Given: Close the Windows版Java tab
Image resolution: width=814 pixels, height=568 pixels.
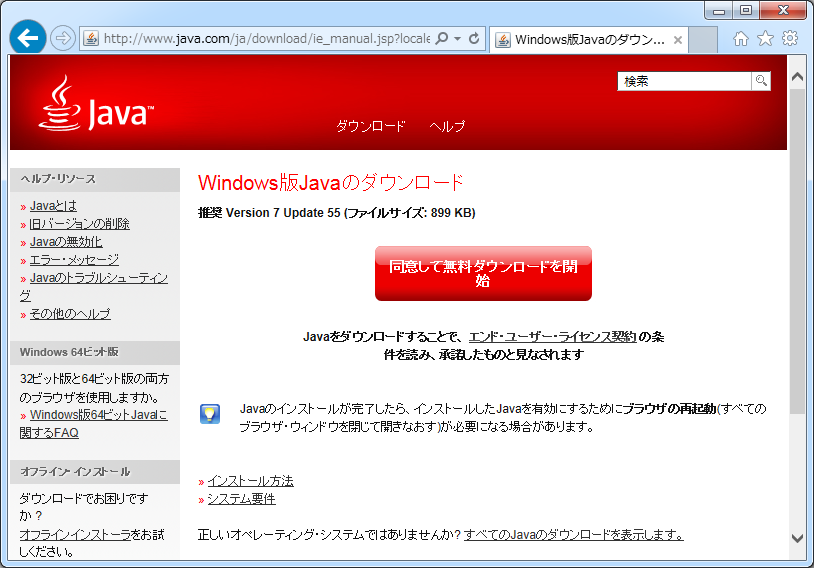Looking at the screenshot, I should click(677, 40).
